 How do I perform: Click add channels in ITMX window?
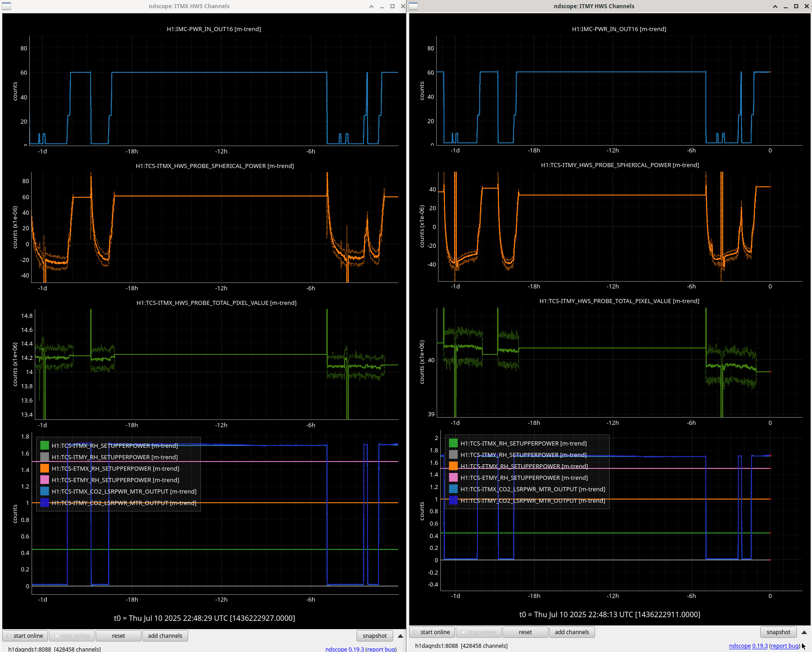[165, 636]
